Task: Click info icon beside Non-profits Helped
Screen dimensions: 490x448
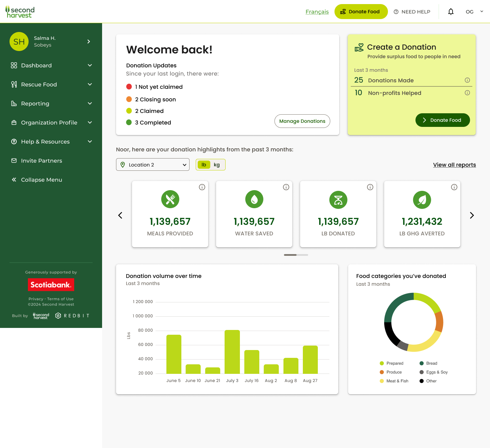Action: click(x=467, y=93)
